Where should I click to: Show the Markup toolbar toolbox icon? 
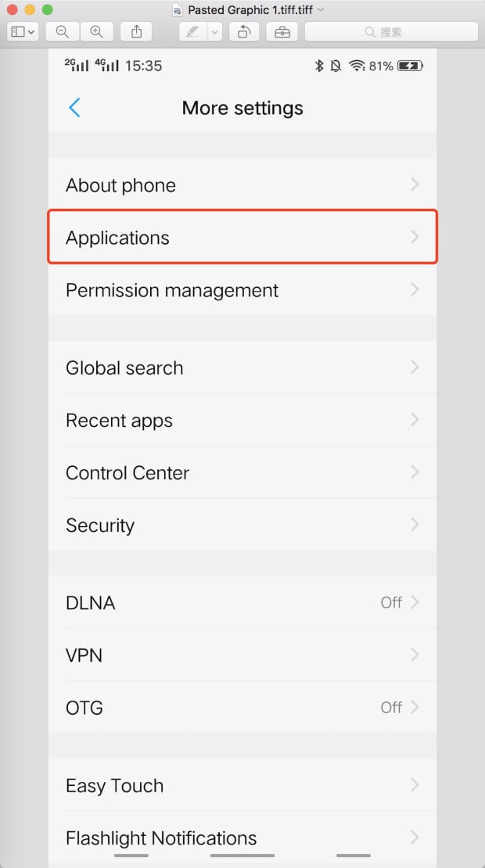click(x=282, y=31)
